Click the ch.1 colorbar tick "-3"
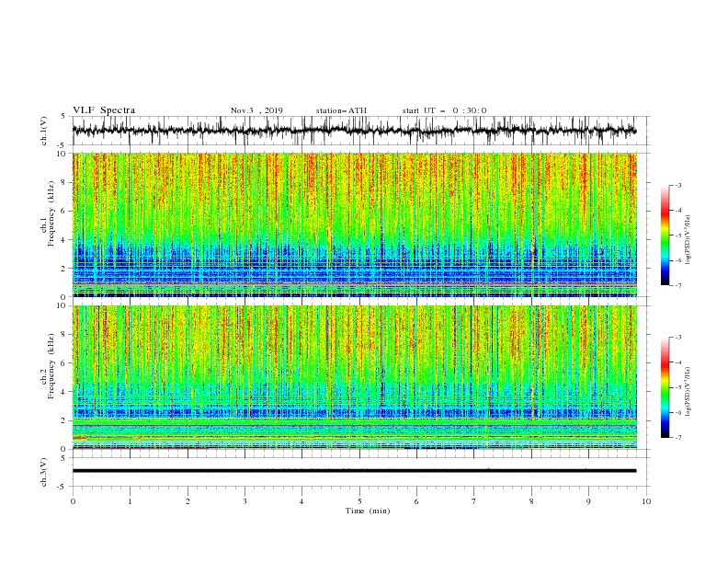The height and width of the screenshot is (563, 728). [677, 185]
